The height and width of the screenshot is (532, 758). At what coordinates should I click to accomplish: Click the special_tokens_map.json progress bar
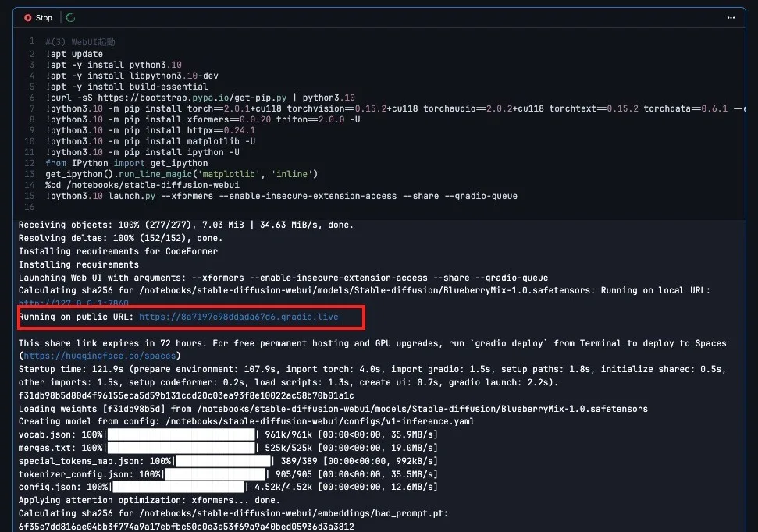[x=222, y=461]
